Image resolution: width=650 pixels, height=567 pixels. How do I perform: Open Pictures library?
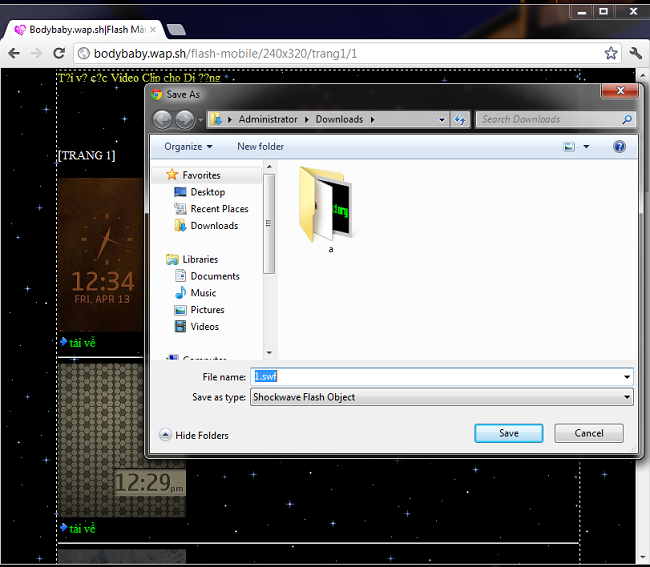point(207,310)
